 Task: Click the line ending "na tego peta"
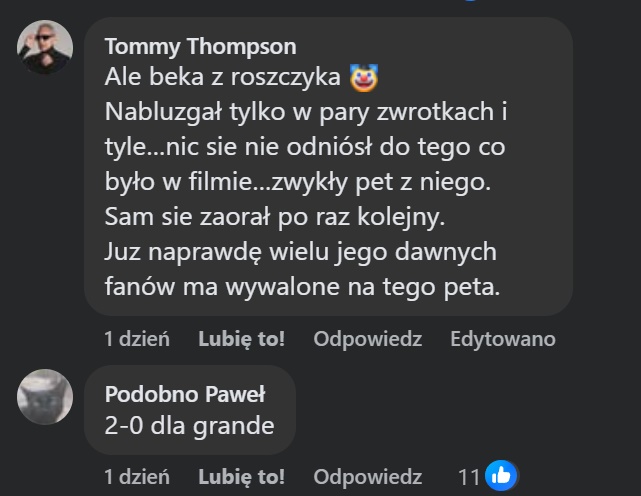coord(301,287)
